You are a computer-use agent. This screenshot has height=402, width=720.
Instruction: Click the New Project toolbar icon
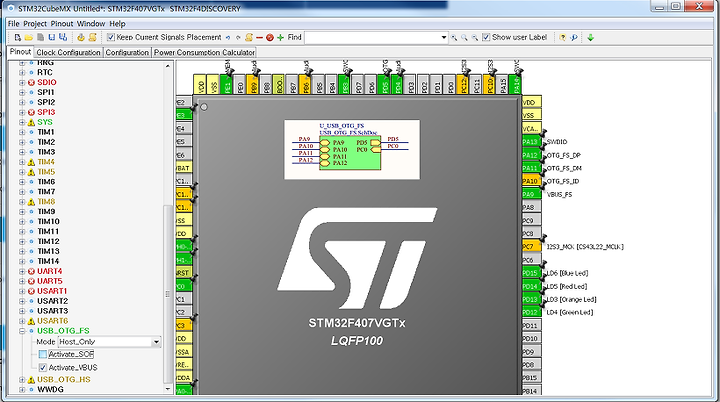click(17, 38)
